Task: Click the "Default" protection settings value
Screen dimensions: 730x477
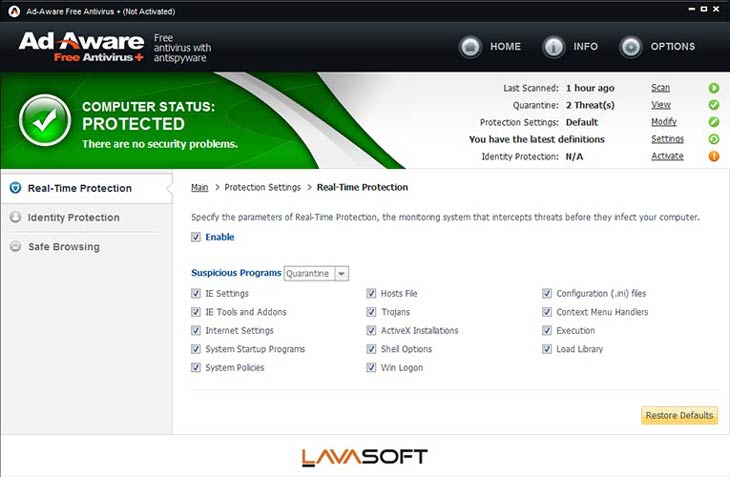Action: click(x=581, y=122)
